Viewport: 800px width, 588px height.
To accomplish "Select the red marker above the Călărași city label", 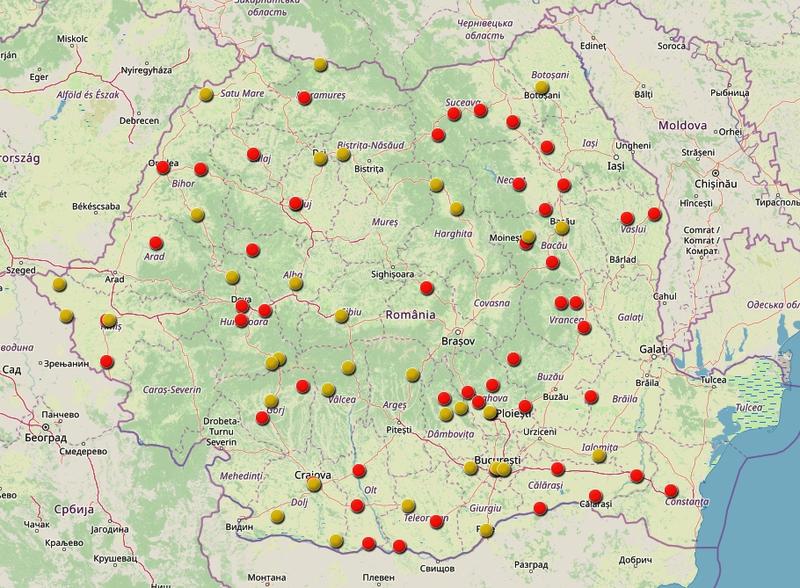I will coord(597,496).
